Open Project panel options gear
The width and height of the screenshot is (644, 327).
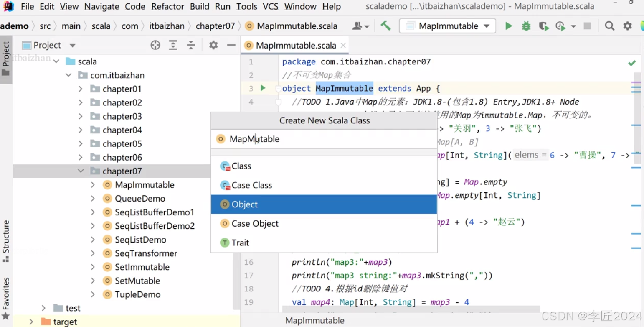[x=213, y=45]
